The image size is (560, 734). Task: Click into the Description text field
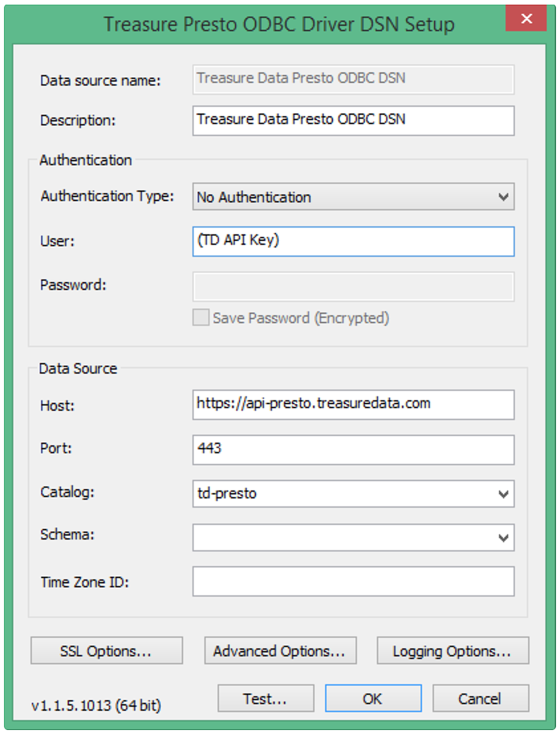click(x=353, y=121)
